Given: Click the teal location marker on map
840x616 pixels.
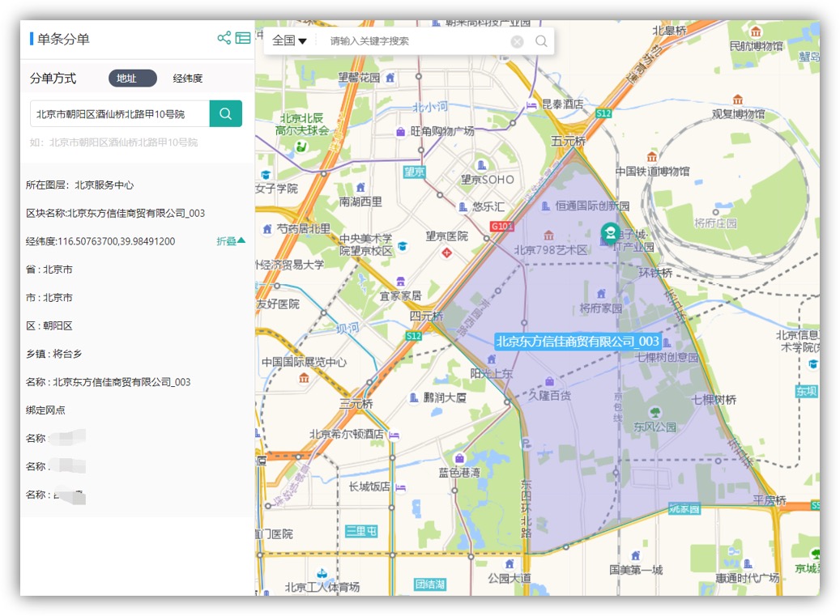Looking at the screenshot, I should 610,233.
